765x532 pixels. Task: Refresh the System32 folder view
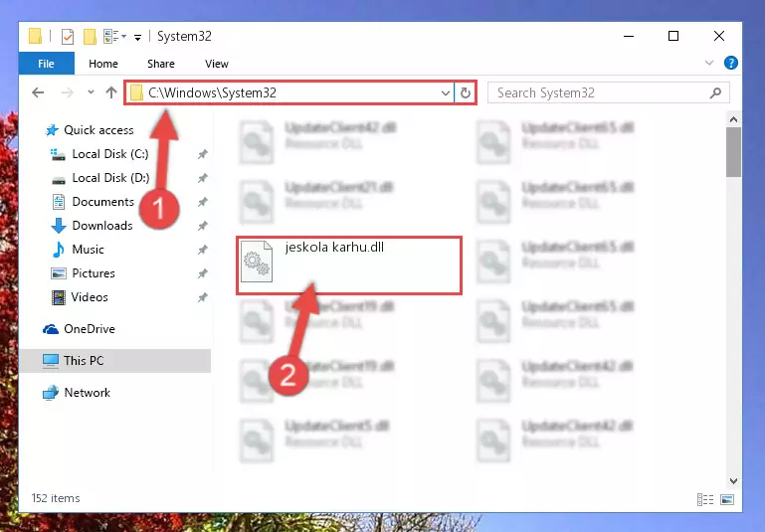point(466,92)
